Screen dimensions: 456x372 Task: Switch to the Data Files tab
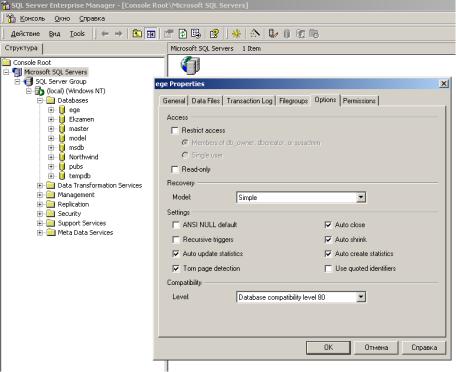(206, 101)
